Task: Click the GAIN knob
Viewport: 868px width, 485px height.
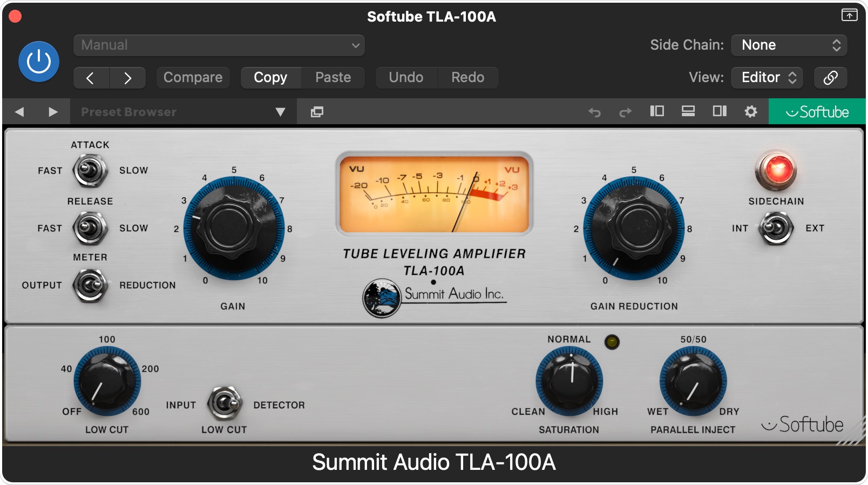Action: (233, 229)
